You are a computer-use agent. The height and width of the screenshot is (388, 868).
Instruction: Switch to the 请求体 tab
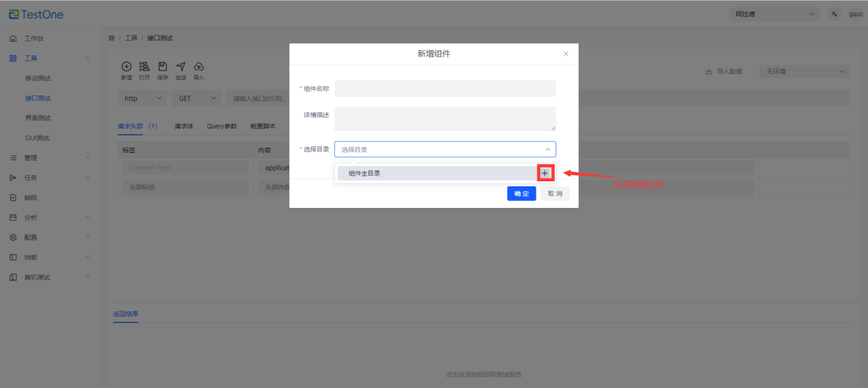coord(184,126)
